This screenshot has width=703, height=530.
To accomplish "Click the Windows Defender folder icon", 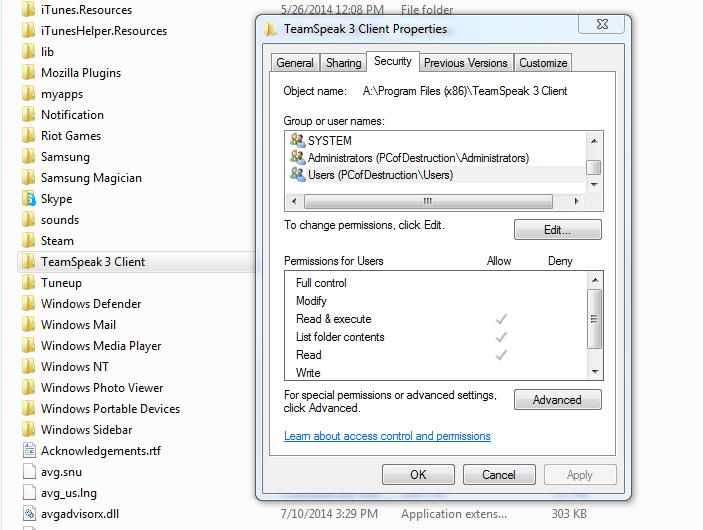I will pyautogui.click(x=29, y=304).
